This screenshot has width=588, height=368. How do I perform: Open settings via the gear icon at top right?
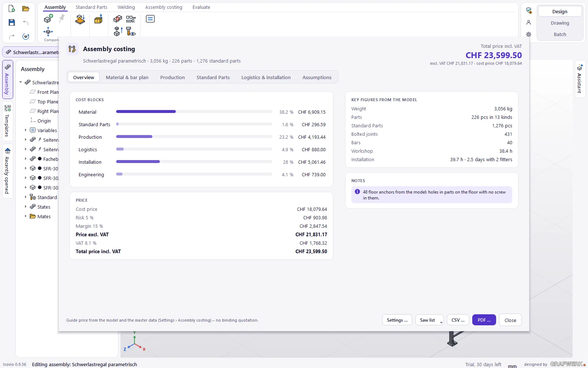pos(529,34)
